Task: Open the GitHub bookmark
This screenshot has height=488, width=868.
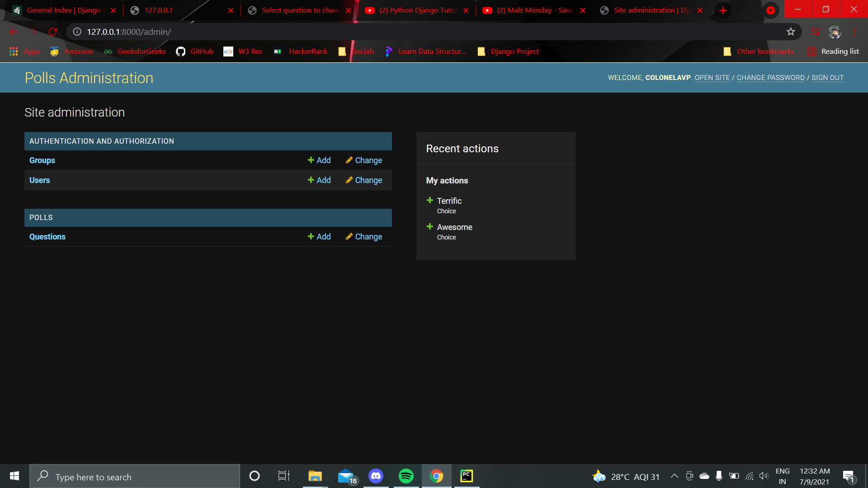Action: (x=195, y=52)
